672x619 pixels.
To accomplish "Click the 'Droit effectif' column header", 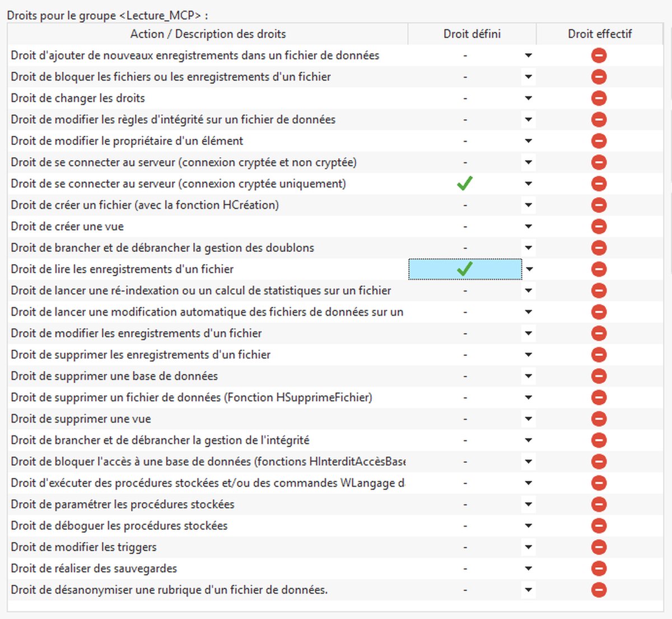I will 599,34.
